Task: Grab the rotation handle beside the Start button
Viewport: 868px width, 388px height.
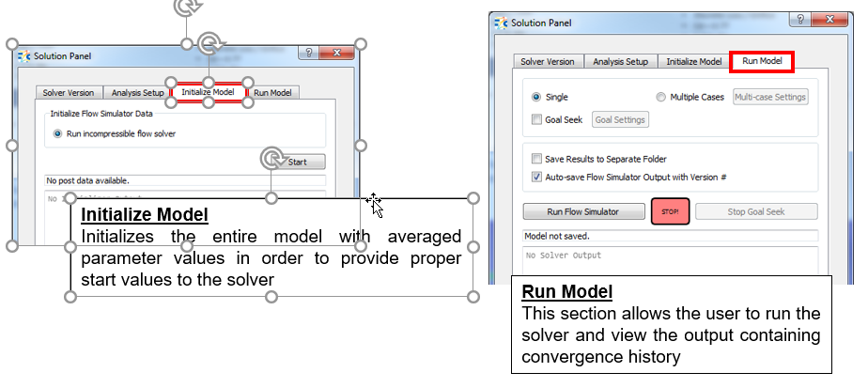Action: click(271, 156)
